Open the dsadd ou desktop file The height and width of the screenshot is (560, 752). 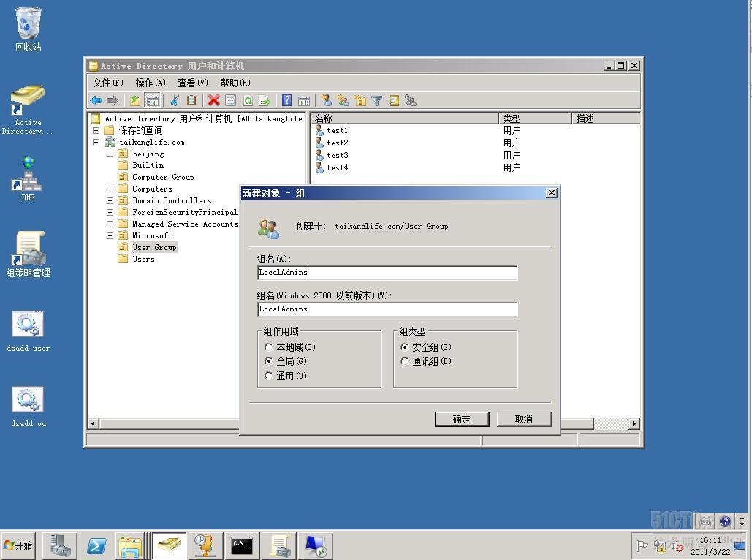(x=29, y=407)
